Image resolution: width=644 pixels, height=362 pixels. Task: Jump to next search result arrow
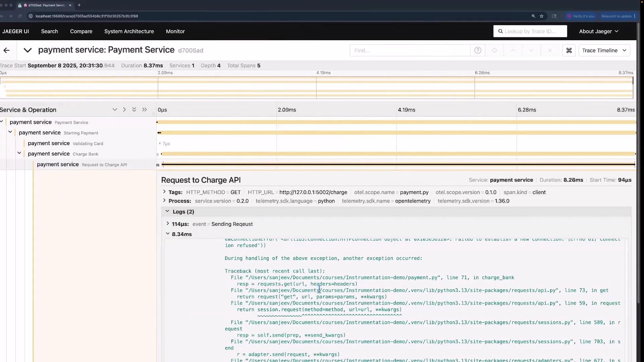point(531,50)
